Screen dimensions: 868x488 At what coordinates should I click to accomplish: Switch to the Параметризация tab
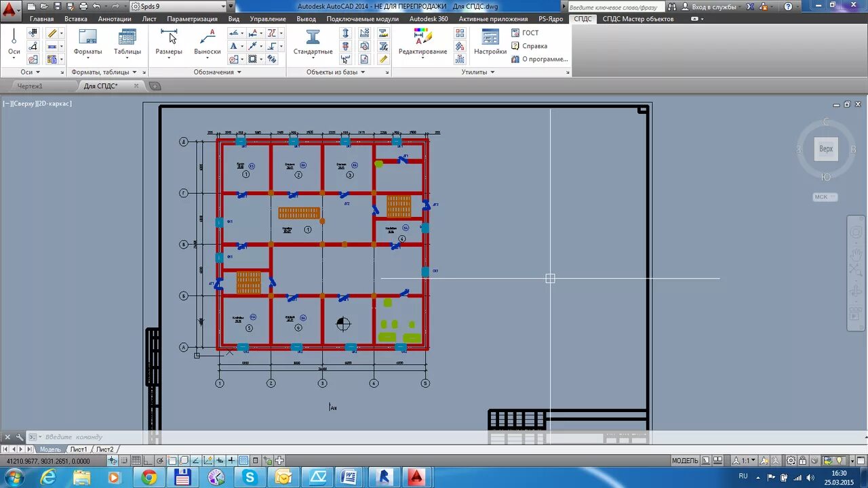[x=192, y=19]
